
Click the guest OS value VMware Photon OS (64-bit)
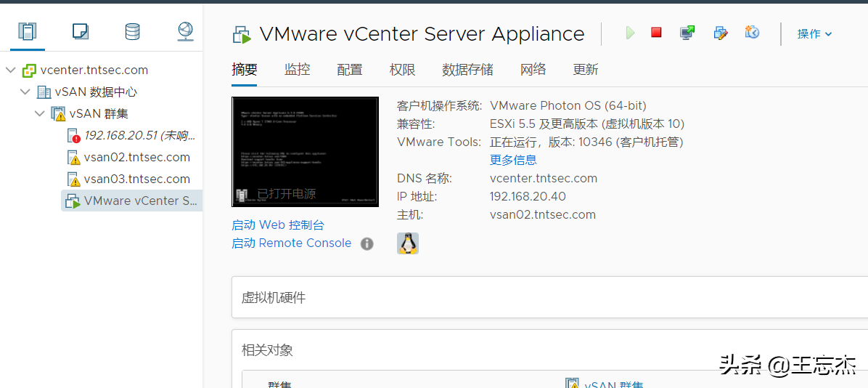coord(568,106)
